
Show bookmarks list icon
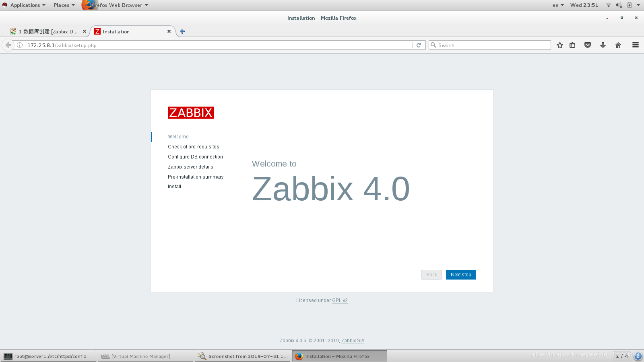(x=572, y=45)
